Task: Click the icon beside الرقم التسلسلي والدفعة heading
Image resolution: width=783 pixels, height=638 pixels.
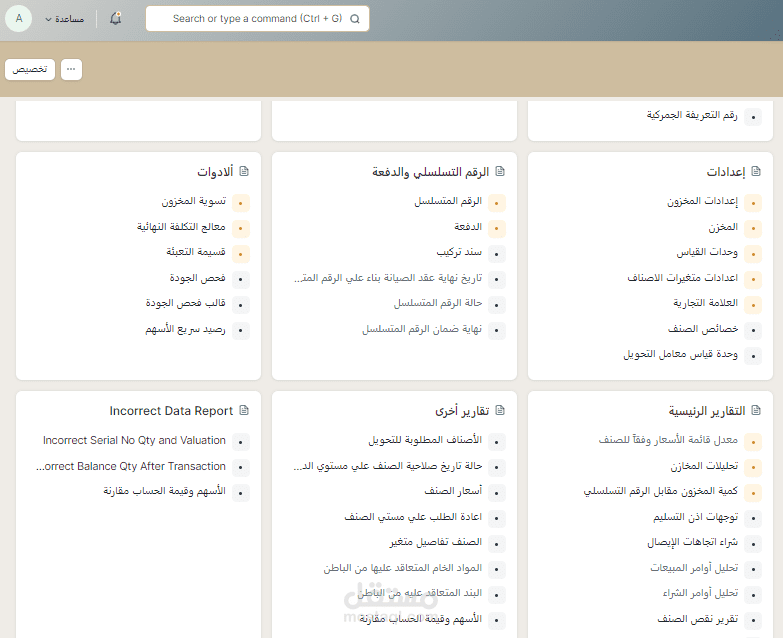Action: click(x=500, y=171)
